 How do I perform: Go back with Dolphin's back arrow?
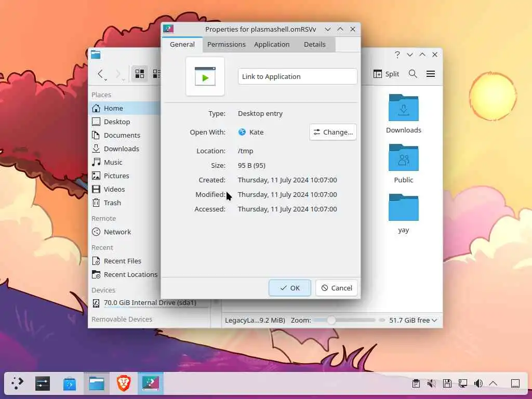(100, 74)
